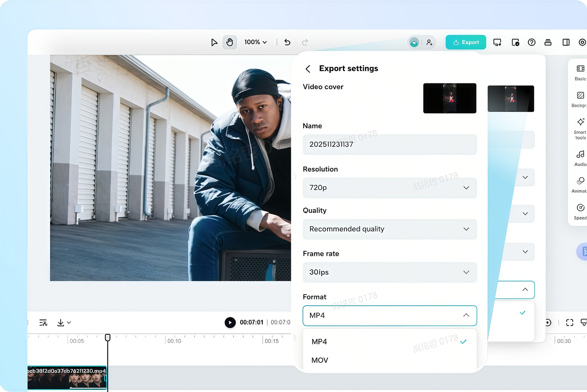The width and height of the screenshot is (587, 392).
Task: Go back from Export settings
Action: [308, 68]
